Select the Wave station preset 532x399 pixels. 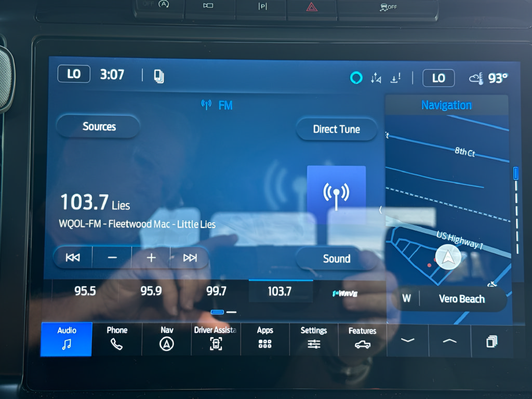[345, 293]
